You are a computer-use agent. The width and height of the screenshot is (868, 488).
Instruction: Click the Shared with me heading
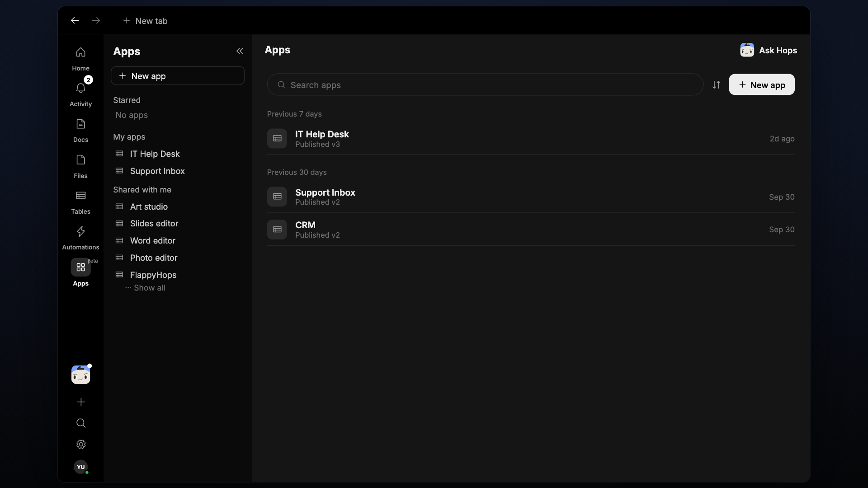click(x=142, y=189)
